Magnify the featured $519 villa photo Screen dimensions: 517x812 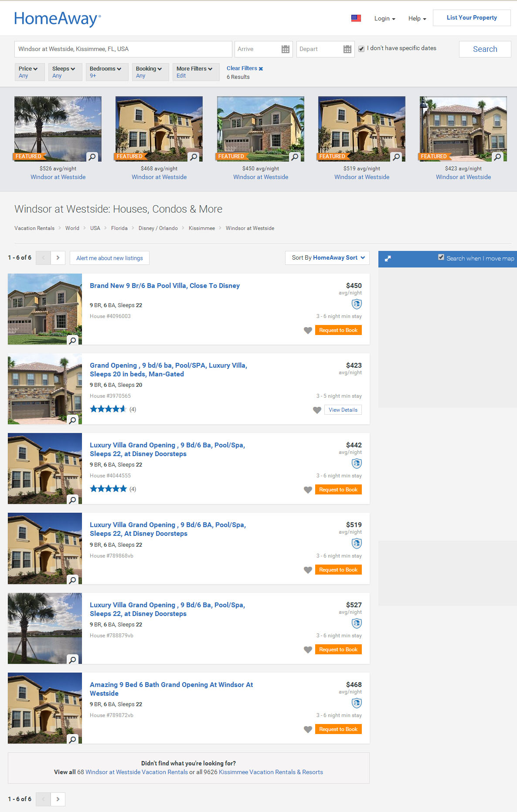point(396,157)
